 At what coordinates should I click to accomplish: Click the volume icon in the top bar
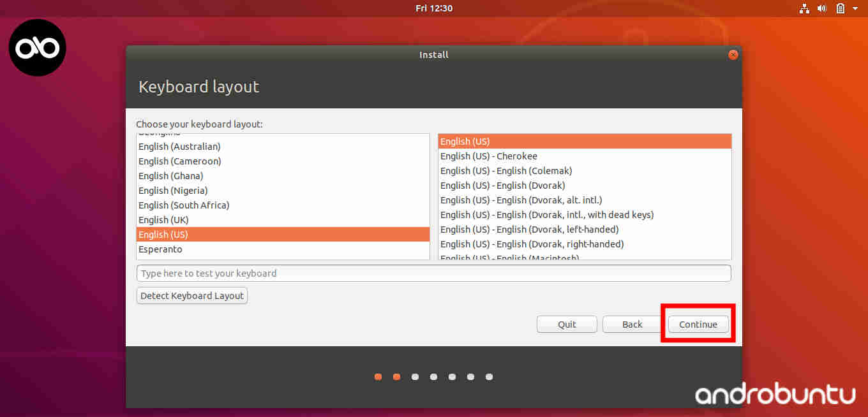[822, 8]
